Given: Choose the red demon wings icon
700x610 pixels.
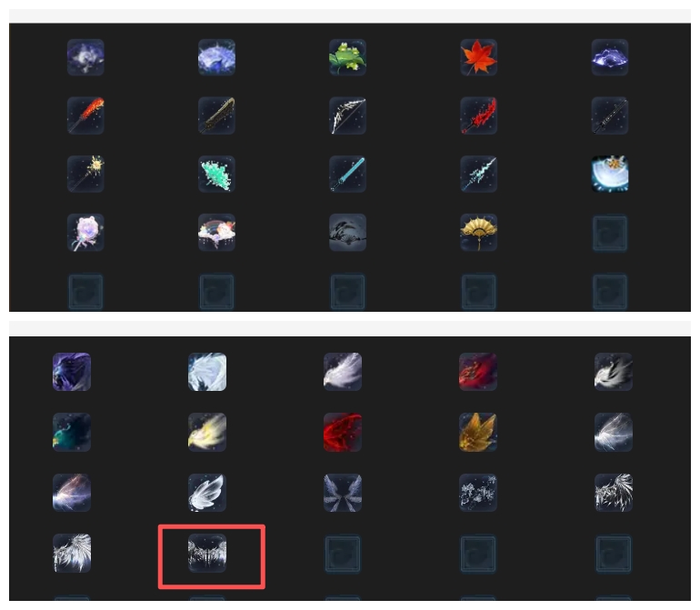Looking at the screenshot, I should pos(343,432).
